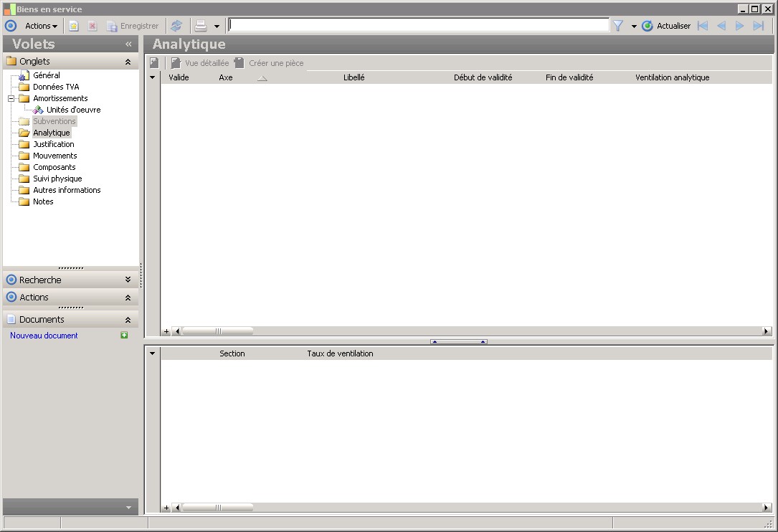Sort by the Valide column header
This screenshot has height=532, width=778.
(179, 77)
